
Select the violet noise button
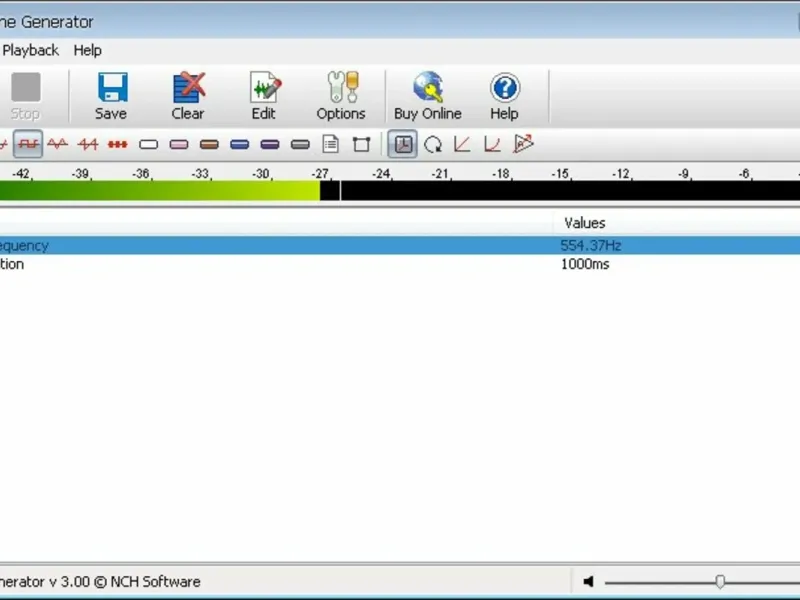pyautogui.click(x=270, y=144)
